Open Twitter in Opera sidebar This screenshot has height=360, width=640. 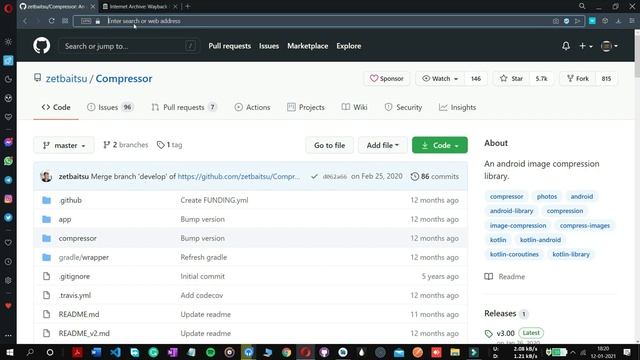[8, 218]
